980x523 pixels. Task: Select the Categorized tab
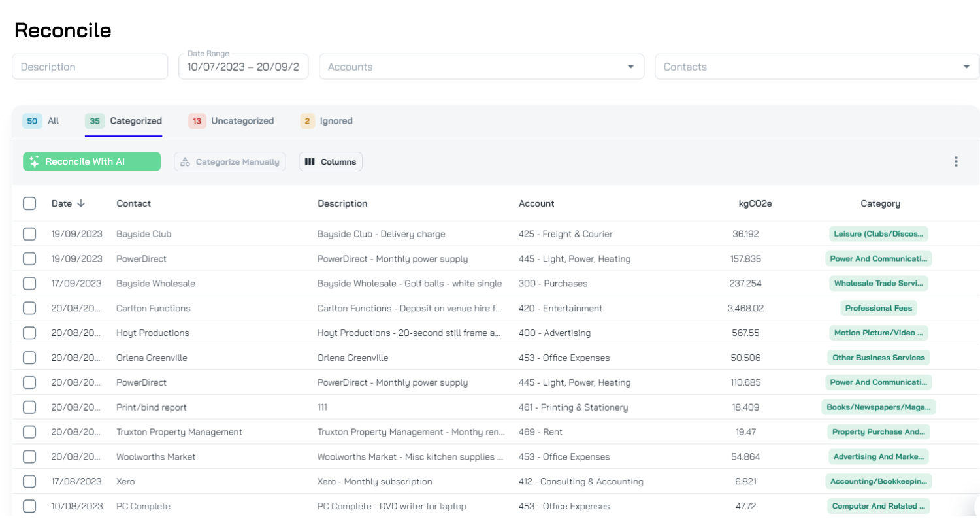pyautogui.click(x=123, y=121)
